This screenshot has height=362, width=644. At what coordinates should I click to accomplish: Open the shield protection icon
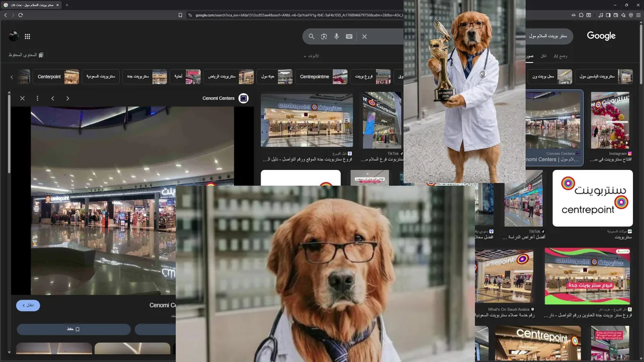point(631,15)
